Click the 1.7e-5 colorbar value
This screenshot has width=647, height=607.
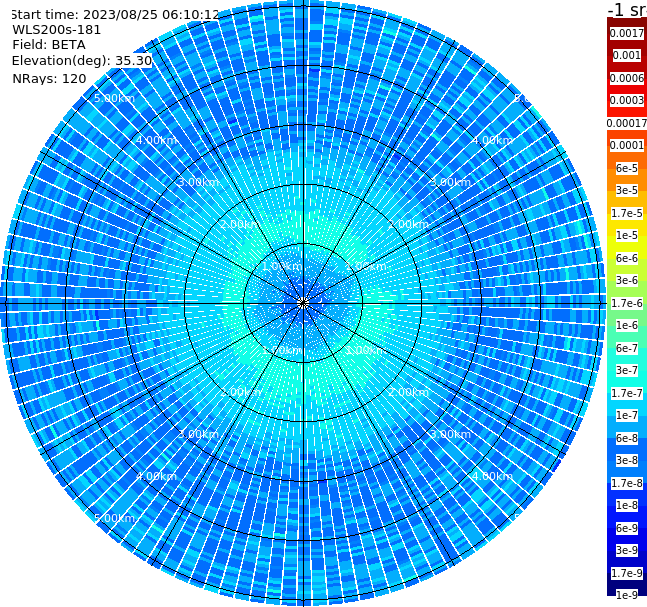point(627,213)
